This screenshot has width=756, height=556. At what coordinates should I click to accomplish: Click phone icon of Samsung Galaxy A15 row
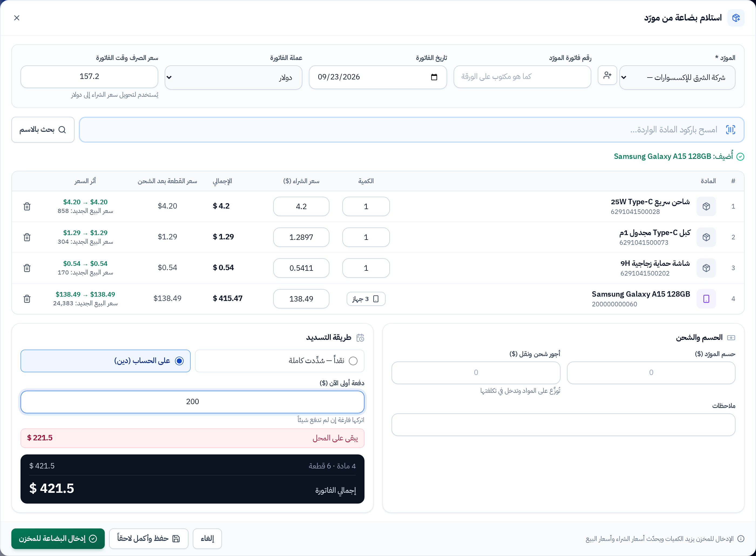tap(706, 299)
